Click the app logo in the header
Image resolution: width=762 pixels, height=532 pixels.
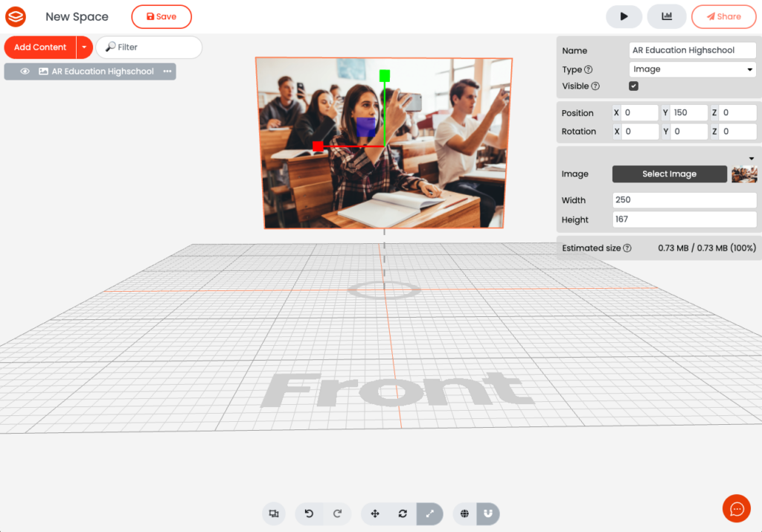tap(16, 16)
